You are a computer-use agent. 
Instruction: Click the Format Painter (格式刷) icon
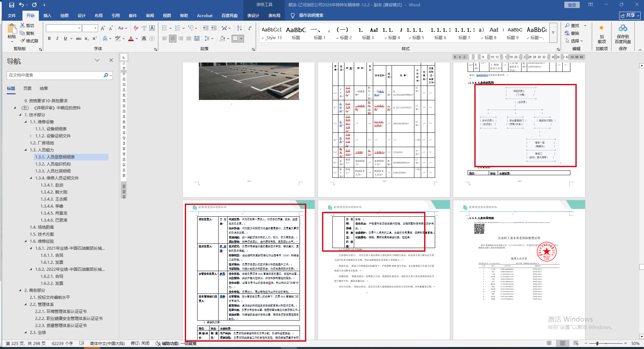click(23, 41)
